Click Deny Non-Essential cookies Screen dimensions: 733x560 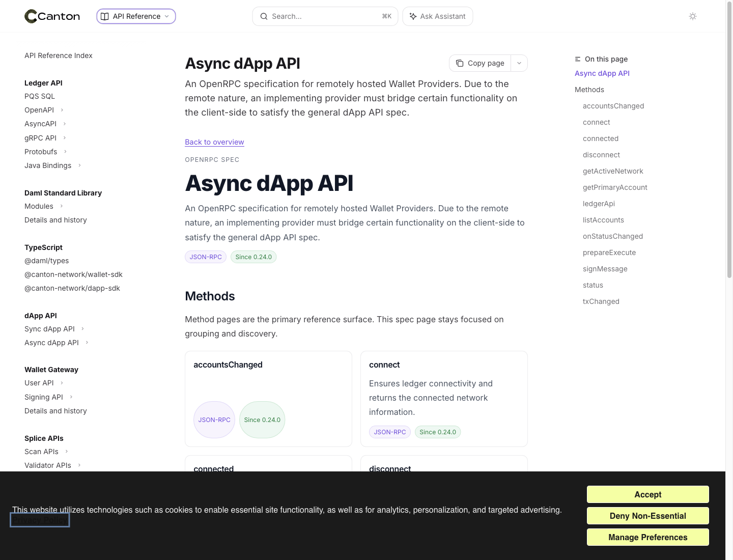click(x=647, y=516)
